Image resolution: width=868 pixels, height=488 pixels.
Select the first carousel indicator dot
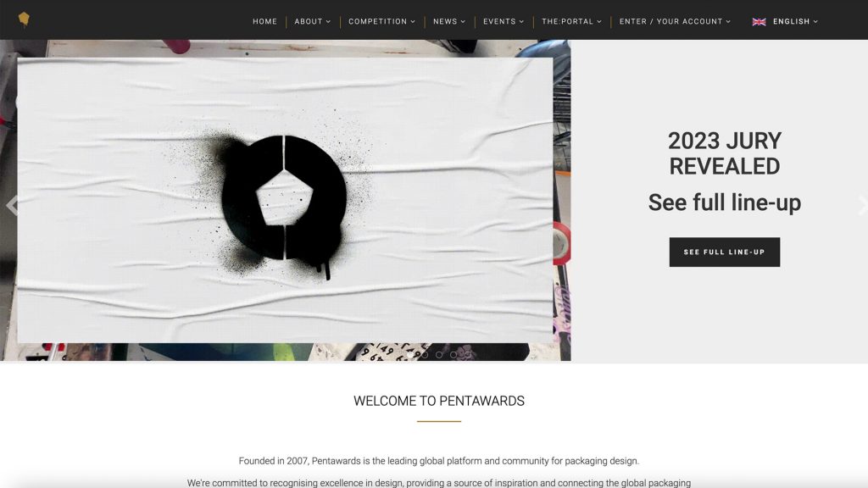pos(410,355)
